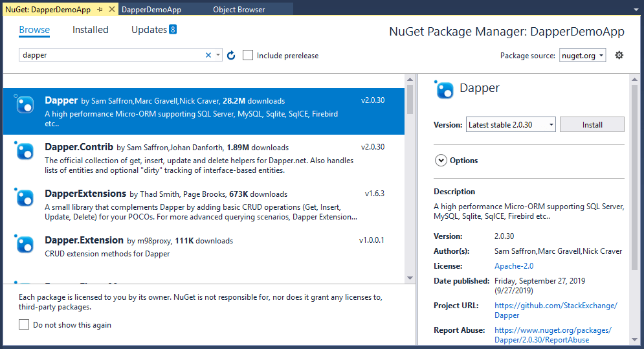The image size is (644, 349).
Task: Click the refresh search results icon
Action: [x=231, y=55]
